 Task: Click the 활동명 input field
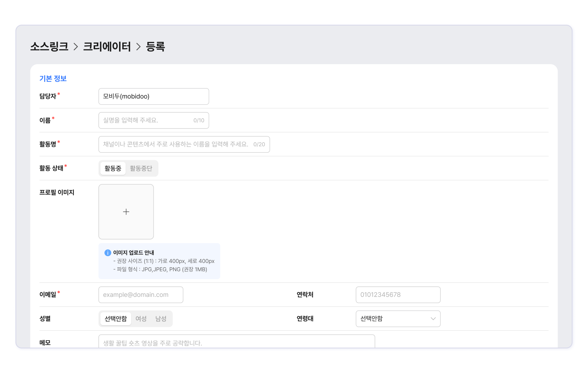176,144
